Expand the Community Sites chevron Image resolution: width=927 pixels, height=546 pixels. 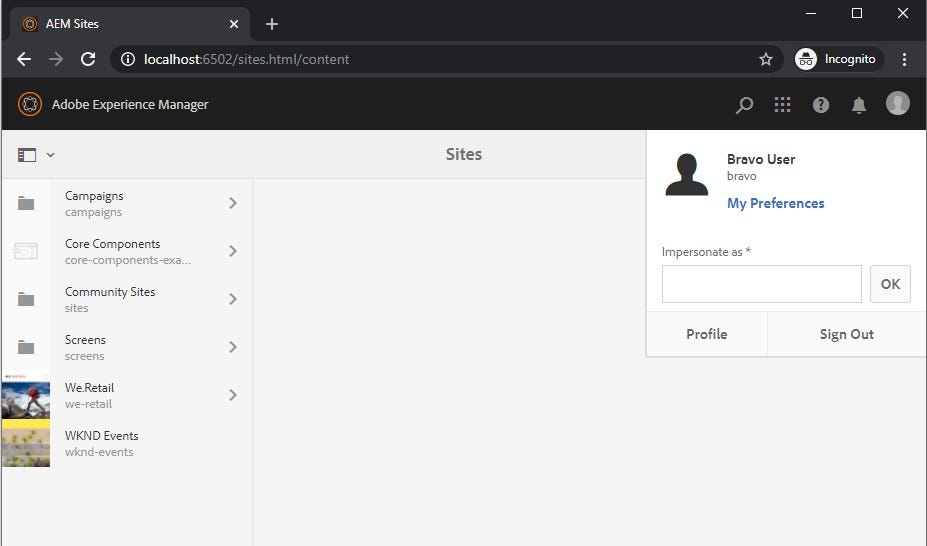233,299
